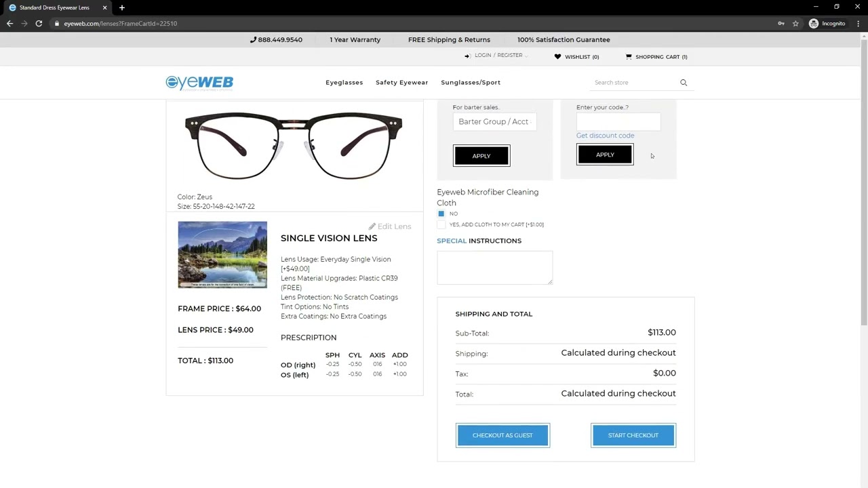The width and height of the screenshot is (868, 488).
Task: Click the SHIPPING AND TOTAL heading
Action: click(x=494, y=314)
